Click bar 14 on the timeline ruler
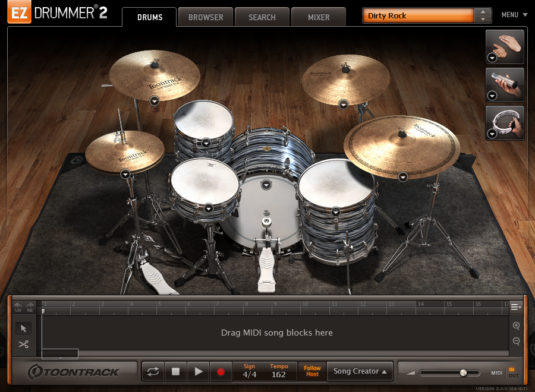This screenshot has height=392, width=535. pos(421,304)
